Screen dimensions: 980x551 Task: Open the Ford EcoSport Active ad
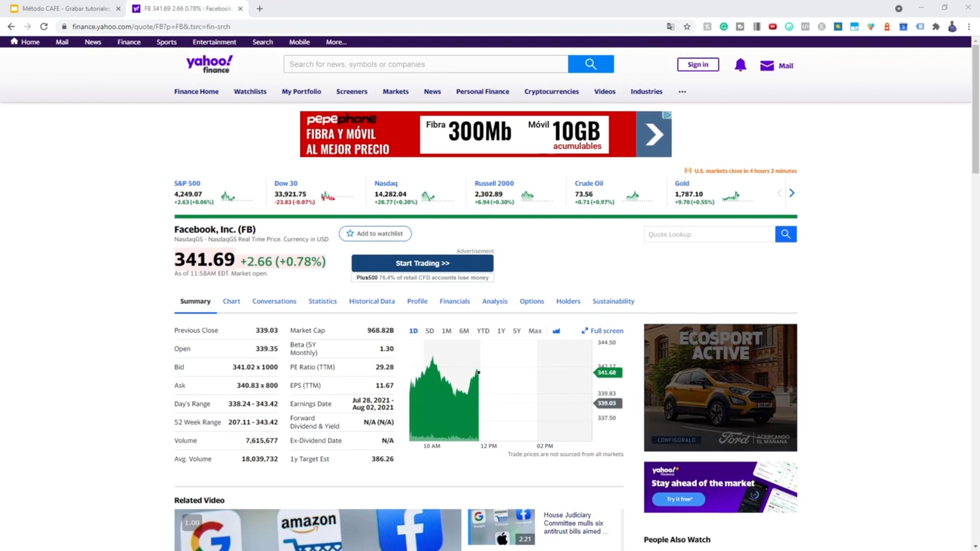(720, 388)
